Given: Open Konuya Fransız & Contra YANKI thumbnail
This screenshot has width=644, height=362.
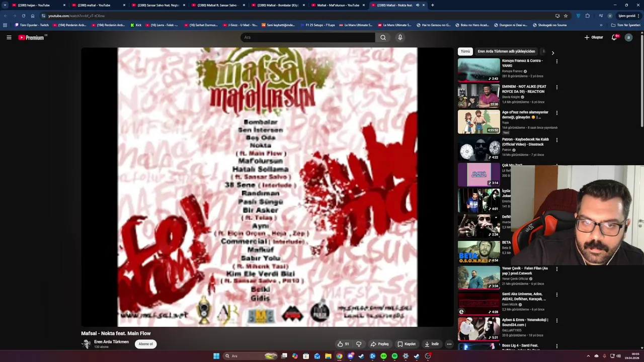Looking at the screenshot, I should pos(479,70).
